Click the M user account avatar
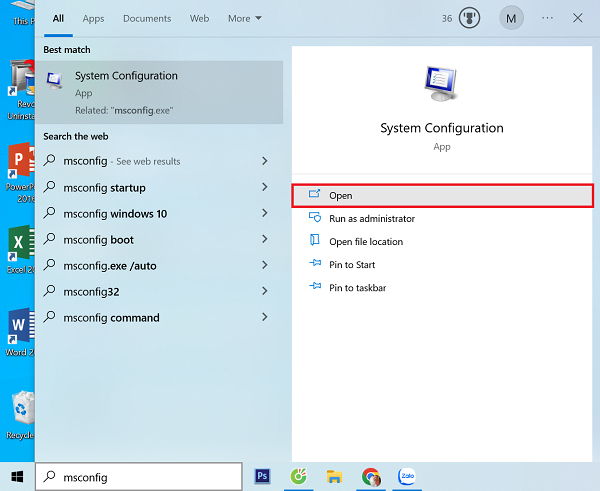 512,18
